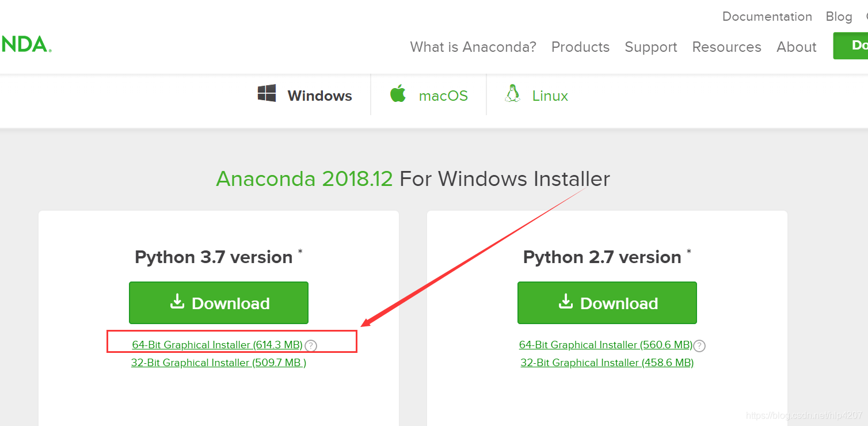The height and width of the screenshot is (426, 868).
Task: Click the Linux penguin icon
Action: point(512,93)
